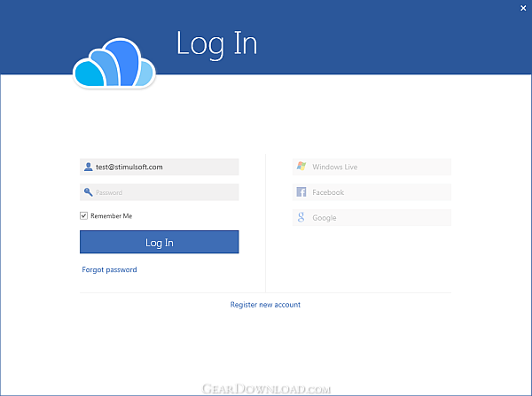Sign in using the Windows Live button
This screenshot has width=532, height=396.
tap(372, 167)
